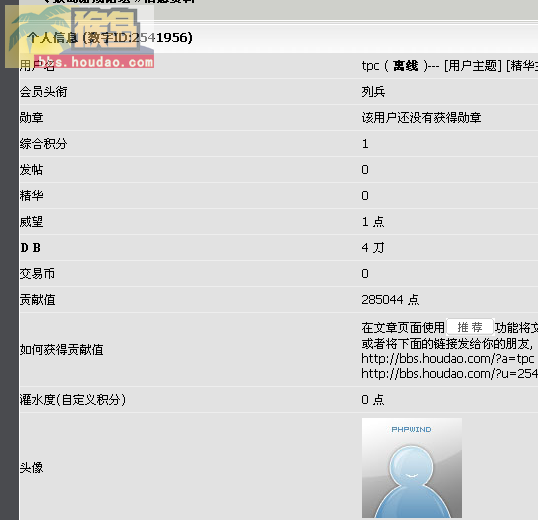Click the bbs.houdao.com/?u=254 referral URL
The height and width of the screenshot is (520, 538).
tap(449, 373)
